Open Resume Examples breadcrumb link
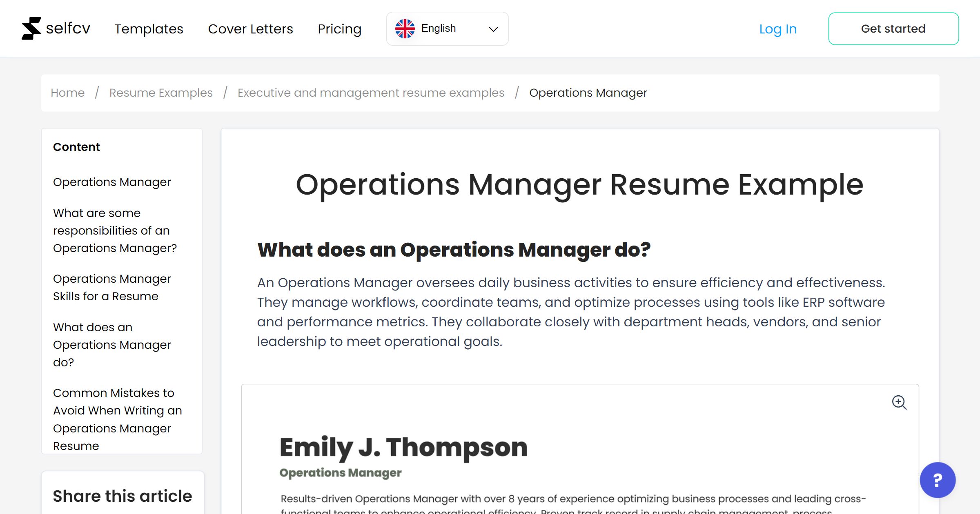Viewport: 980px width, 514px height. coord(161,93)
